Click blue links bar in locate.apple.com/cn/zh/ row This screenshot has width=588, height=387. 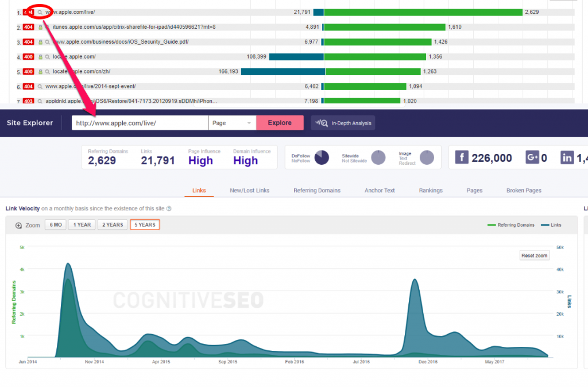(283, 72)
